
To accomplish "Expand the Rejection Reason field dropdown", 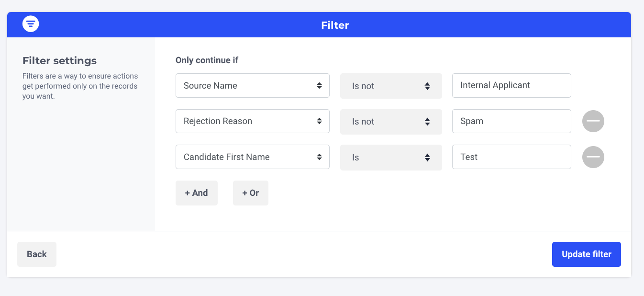I will pyautogui.click(x=252, y=121).
